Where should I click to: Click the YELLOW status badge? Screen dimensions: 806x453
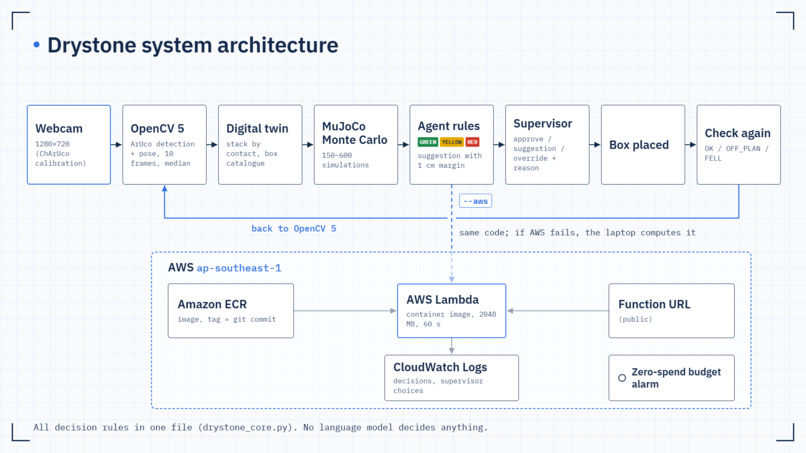452,142
